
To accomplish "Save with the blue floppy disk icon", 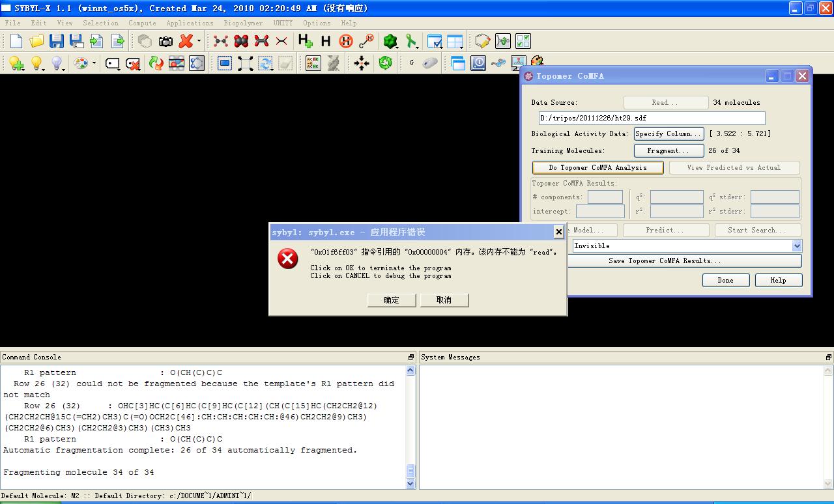I will (x=57, y=41).
